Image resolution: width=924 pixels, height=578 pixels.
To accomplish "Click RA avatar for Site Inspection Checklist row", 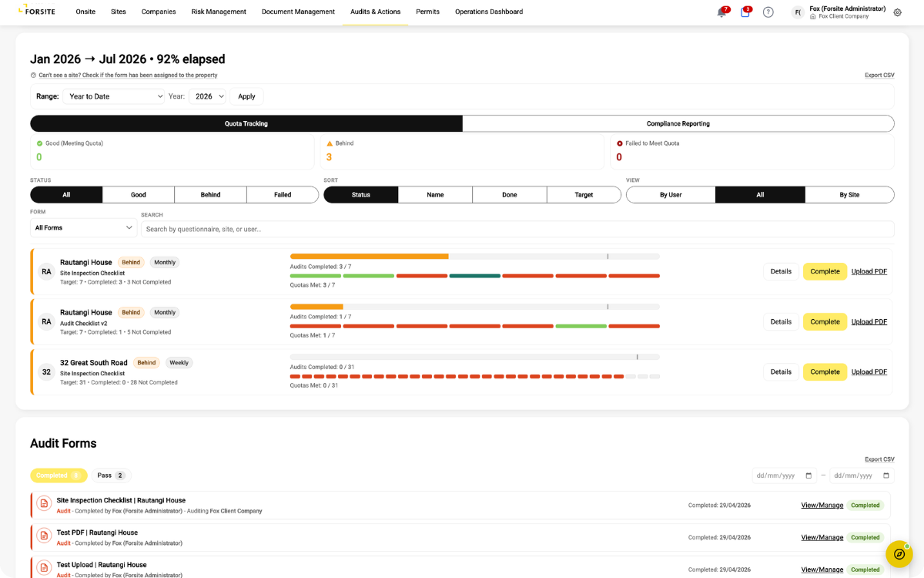I will tap(46, 271).
